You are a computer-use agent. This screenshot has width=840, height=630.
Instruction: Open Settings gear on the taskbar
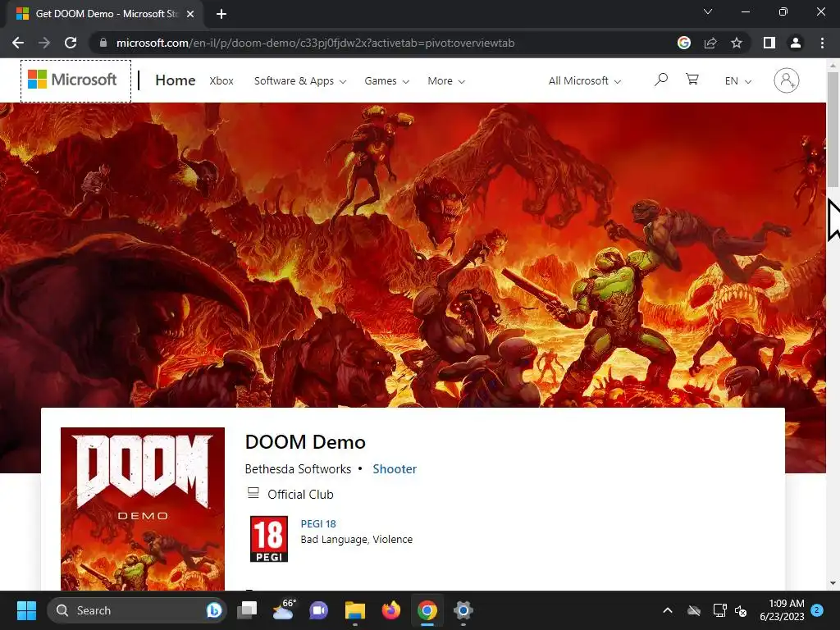pyautogui.click(x=463, y=610)
